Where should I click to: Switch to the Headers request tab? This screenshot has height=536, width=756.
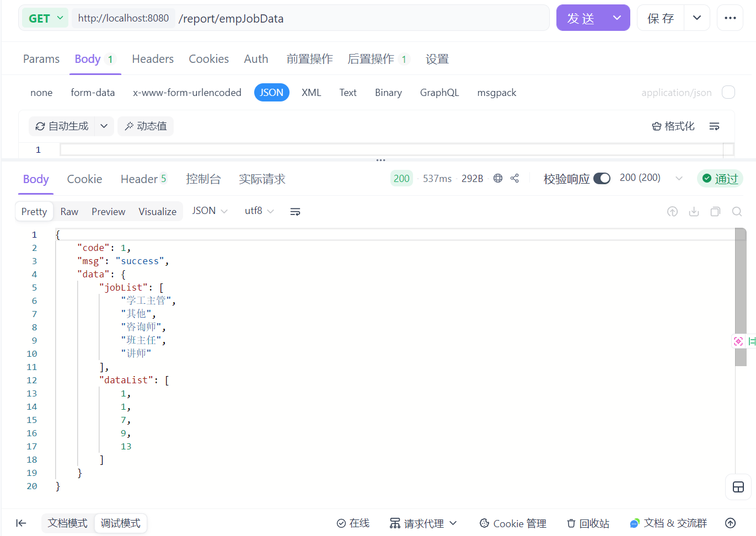(153, 59)
